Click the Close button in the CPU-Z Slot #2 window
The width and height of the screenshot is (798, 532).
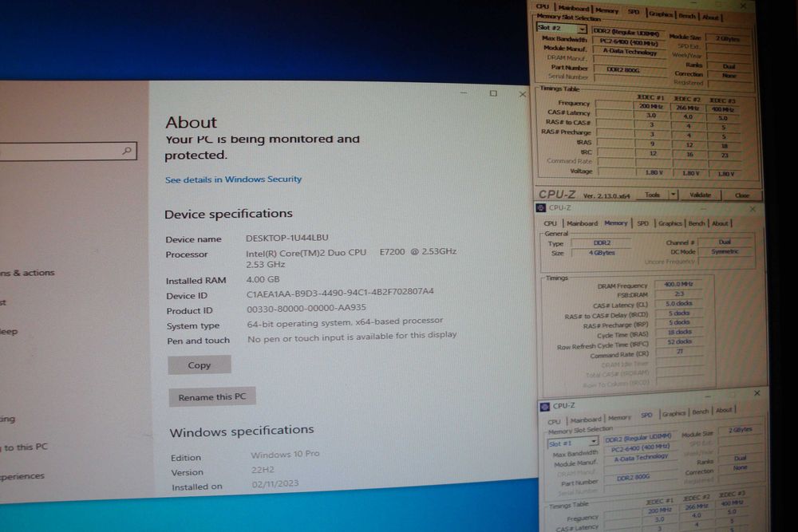[741, 195]
